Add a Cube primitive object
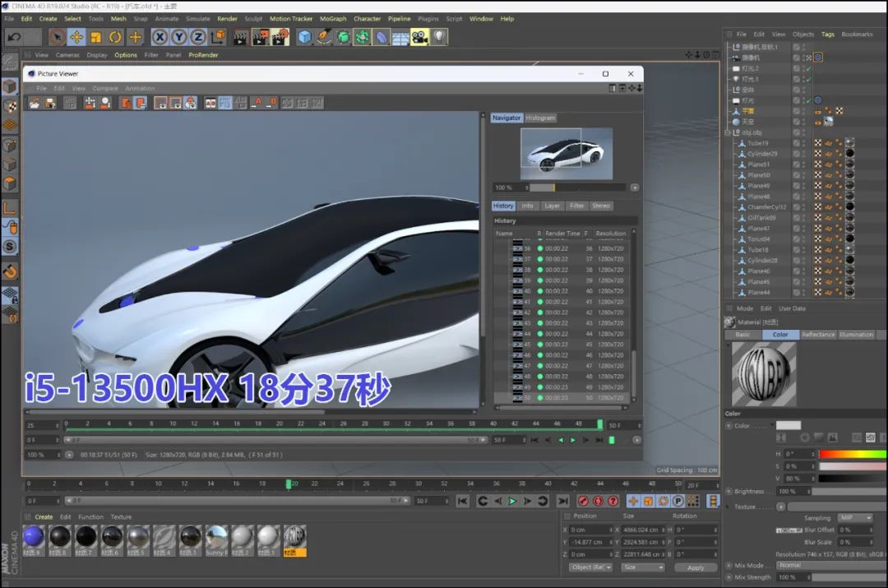 [305, 37]
